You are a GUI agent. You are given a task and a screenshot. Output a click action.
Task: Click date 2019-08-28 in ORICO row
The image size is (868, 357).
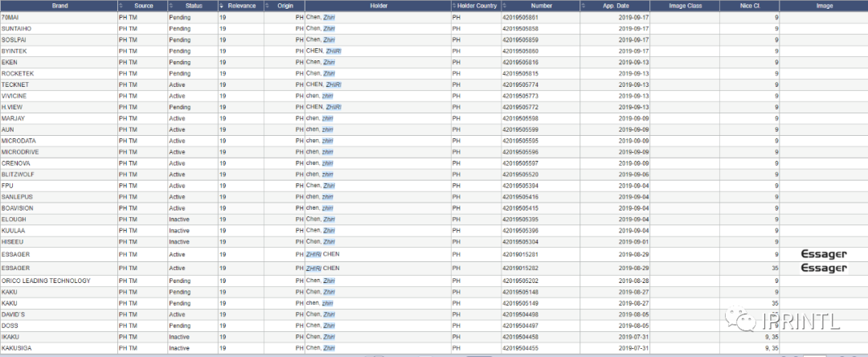pyautogui.click(x=635, y=281)
